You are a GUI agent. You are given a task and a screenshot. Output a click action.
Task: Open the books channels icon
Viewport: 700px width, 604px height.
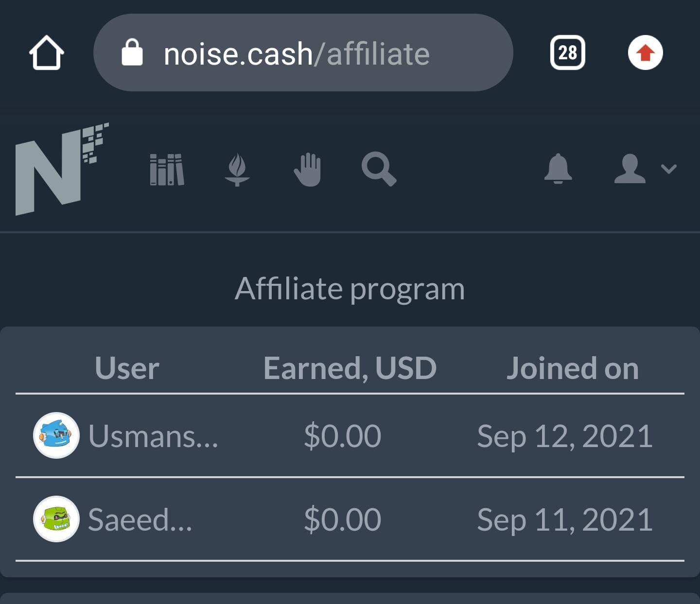point(167,170)
